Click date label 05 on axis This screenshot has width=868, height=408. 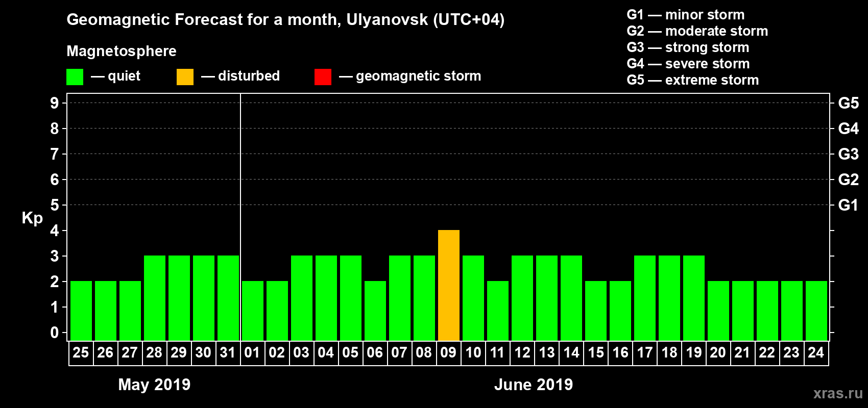[350, 352]
